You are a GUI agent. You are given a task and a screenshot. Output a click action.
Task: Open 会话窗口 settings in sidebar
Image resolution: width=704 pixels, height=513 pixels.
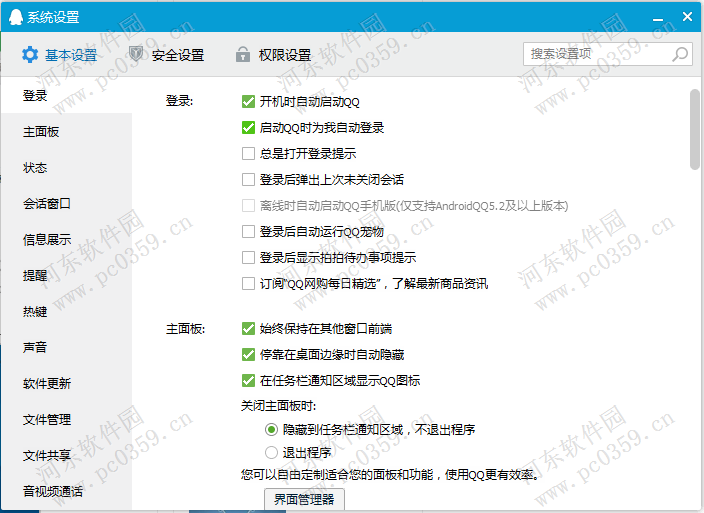(x=66, y=203)
